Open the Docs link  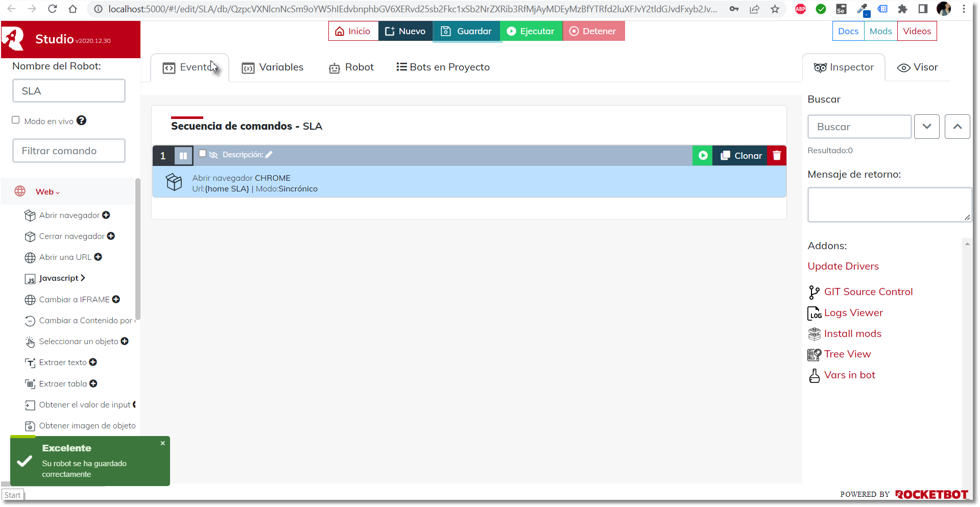click(848, 31)
